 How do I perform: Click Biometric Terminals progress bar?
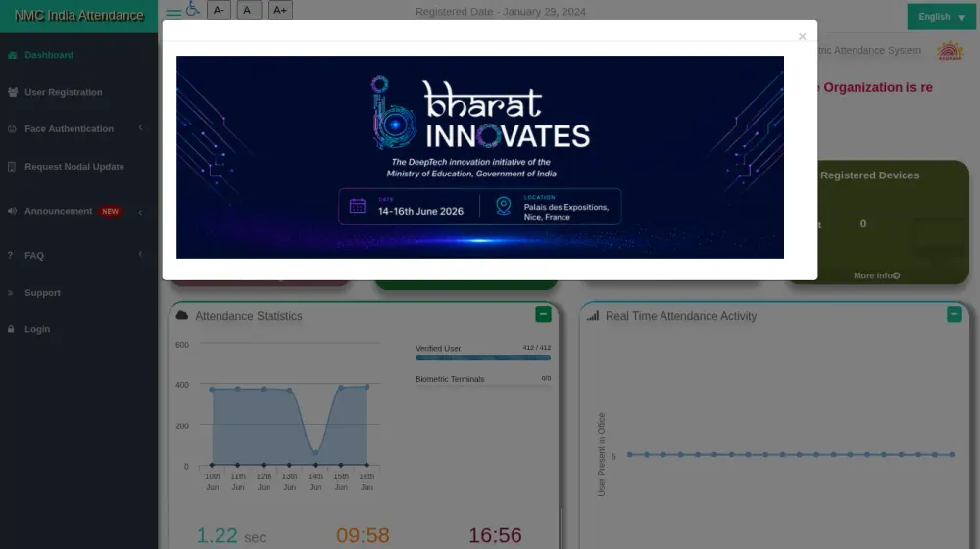coord(483,387)
